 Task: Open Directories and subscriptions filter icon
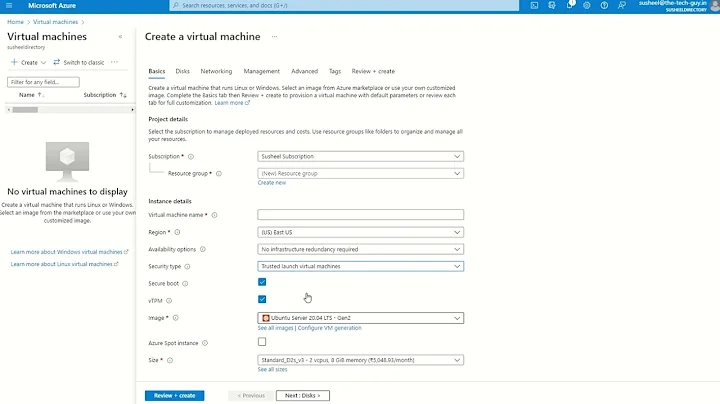click(551, 6)
